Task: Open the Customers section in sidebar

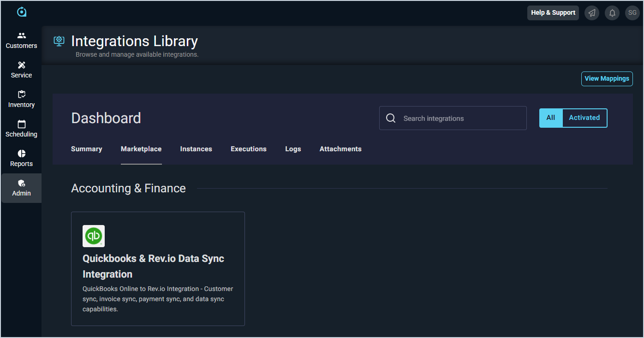Action: pyautogui.click(x=21, y=41)
